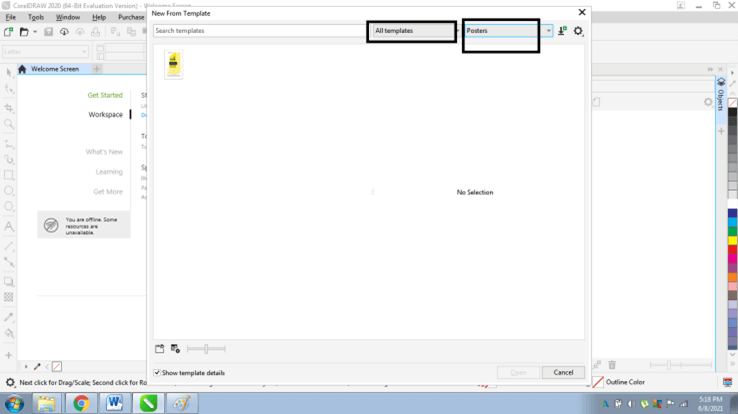This screenshot has width=738, height=414.
Task: Click the toolbox quick customize plus
Action: (x=8, y=355)
